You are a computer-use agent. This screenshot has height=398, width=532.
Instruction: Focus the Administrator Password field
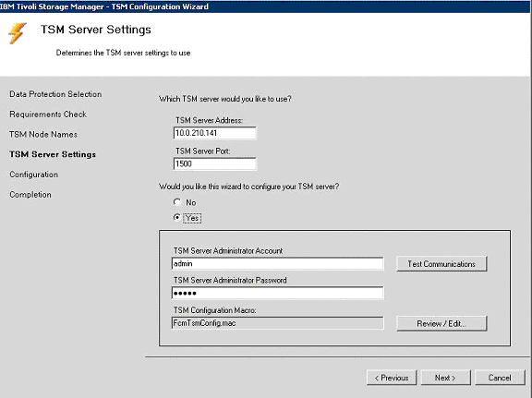point(277,293)
